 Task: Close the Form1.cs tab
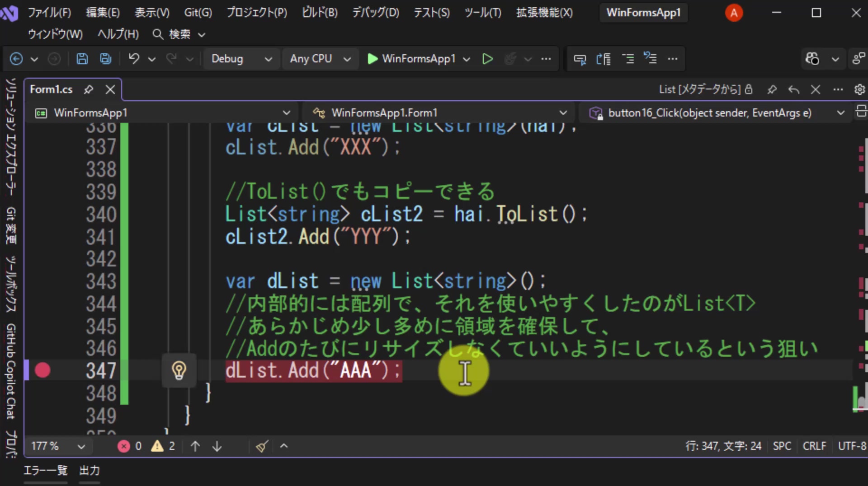110,89
